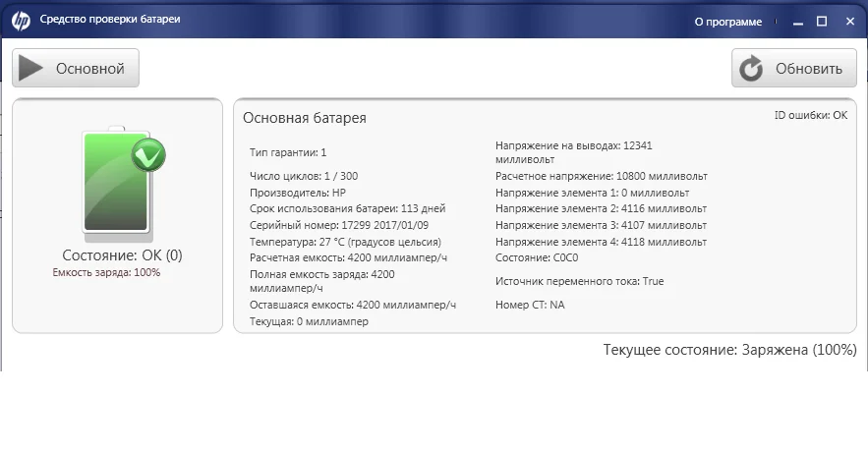
Task: Close the battery check window
Action: pyautogui.click(x=850, y=22)
